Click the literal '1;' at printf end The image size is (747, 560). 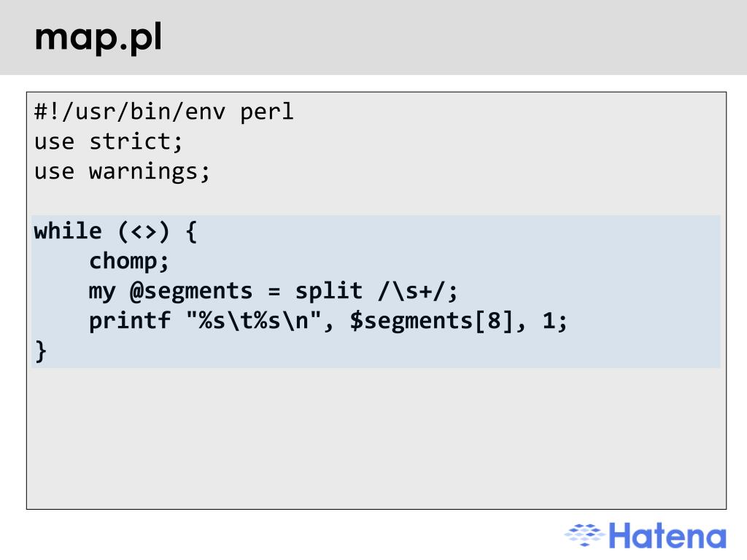tap(555, 321)
